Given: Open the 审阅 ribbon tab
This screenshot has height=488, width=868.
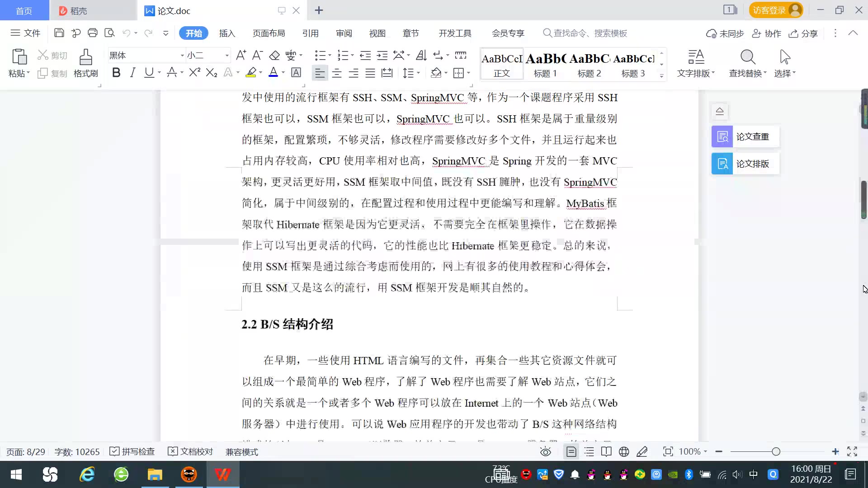Looking at the screenshot, I should point(344,33).
